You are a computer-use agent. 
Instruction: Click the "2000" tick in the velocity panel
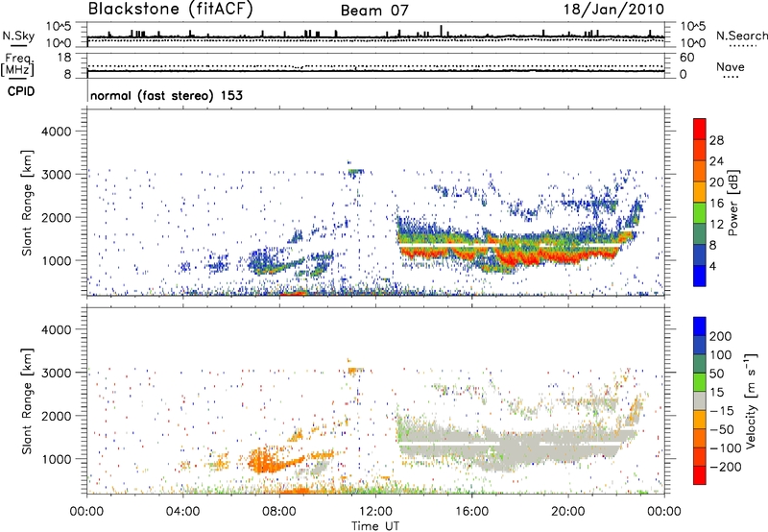[x=57, y=416]
